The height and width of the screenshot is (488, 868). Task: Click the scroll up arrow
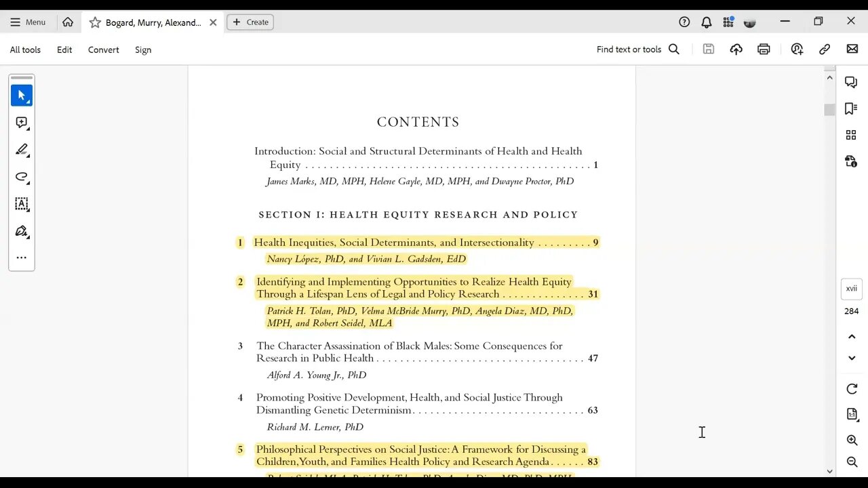coord(829,78)
